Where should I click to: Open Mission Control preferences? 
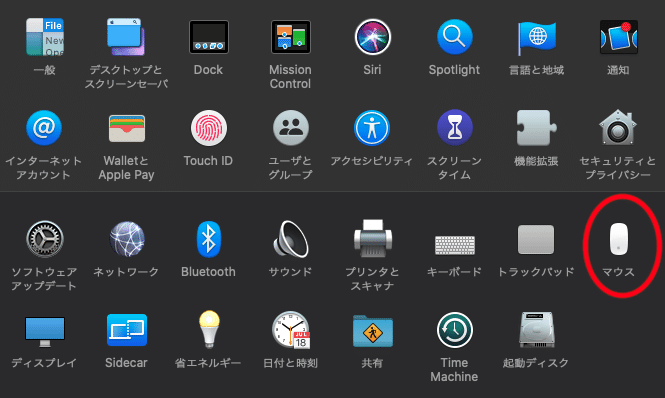(291, 37)
